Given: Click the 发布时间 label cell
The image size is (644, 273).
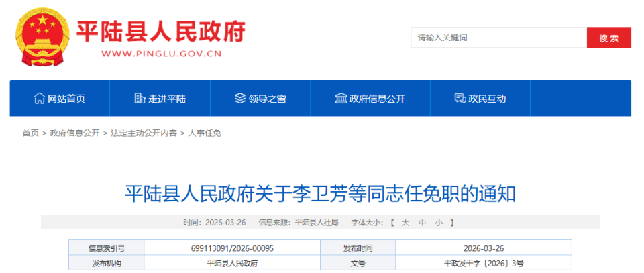Looking at the screenshot, I should coord(358,248).
